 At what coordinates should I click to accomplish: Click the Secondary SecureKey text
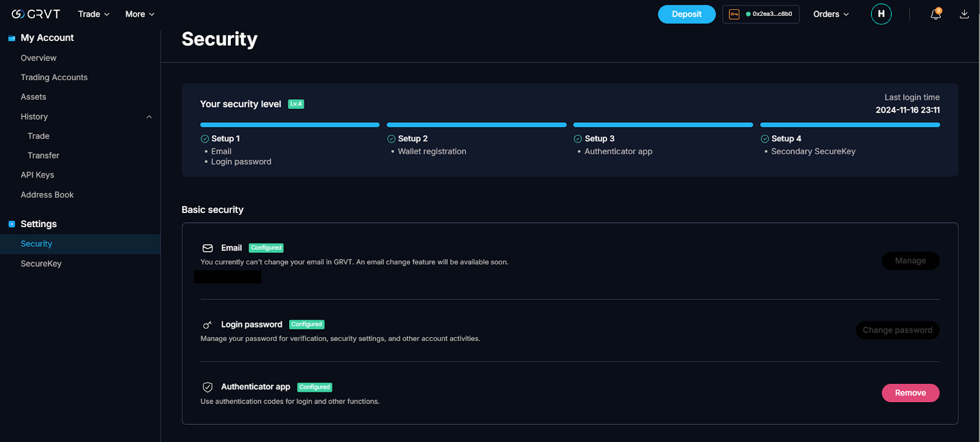coord(813,152)
